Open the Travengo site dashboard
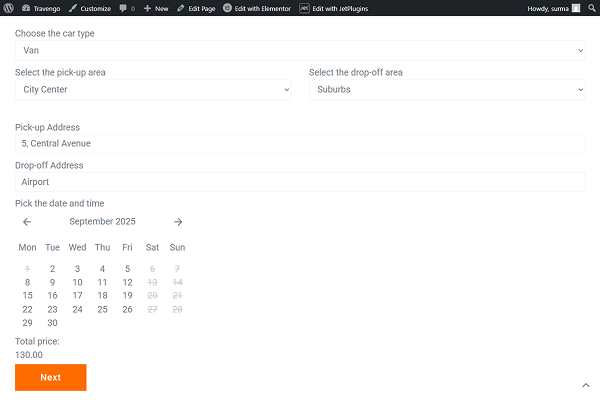Image resolution: width=600 pixels, height=400 pixels. point(41,8)
